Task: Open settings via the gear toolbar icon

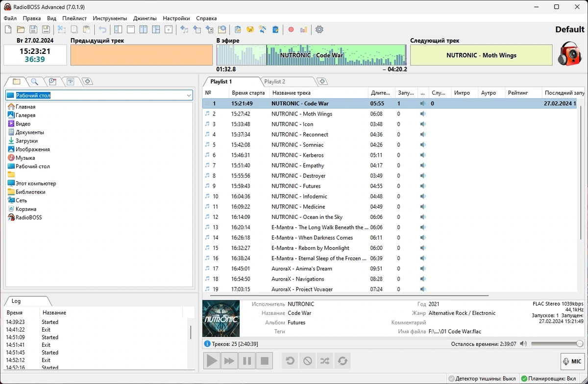Action: click(319, 29)
